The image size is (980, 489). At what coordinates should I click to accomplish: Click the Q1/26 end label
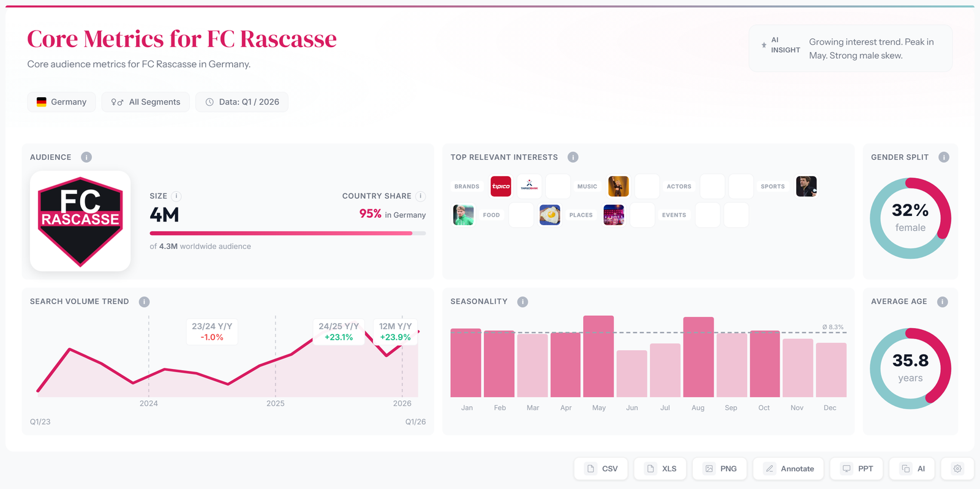coord(415,422)
